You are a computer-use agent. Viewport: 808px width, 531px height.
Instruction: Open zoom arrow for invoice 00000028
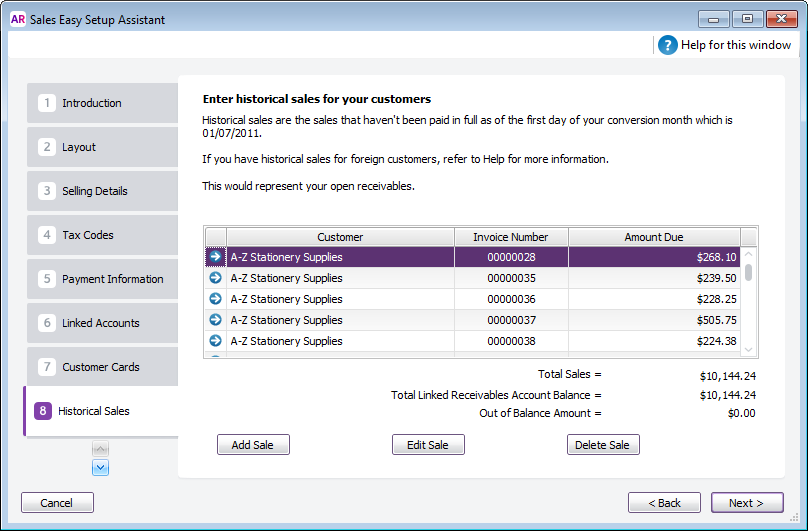pos(215,256)
